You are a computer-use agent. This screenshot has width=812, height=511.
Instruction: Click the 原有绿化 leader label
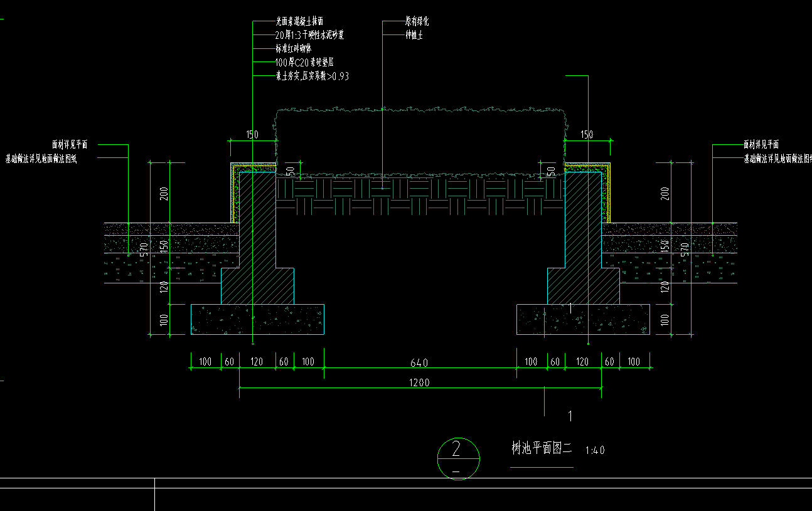pos(417,22)
